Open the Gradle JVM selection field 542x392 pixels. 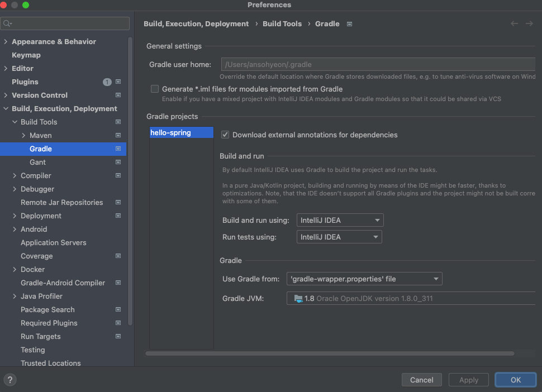pyautogui.click(x=411, y=298)
